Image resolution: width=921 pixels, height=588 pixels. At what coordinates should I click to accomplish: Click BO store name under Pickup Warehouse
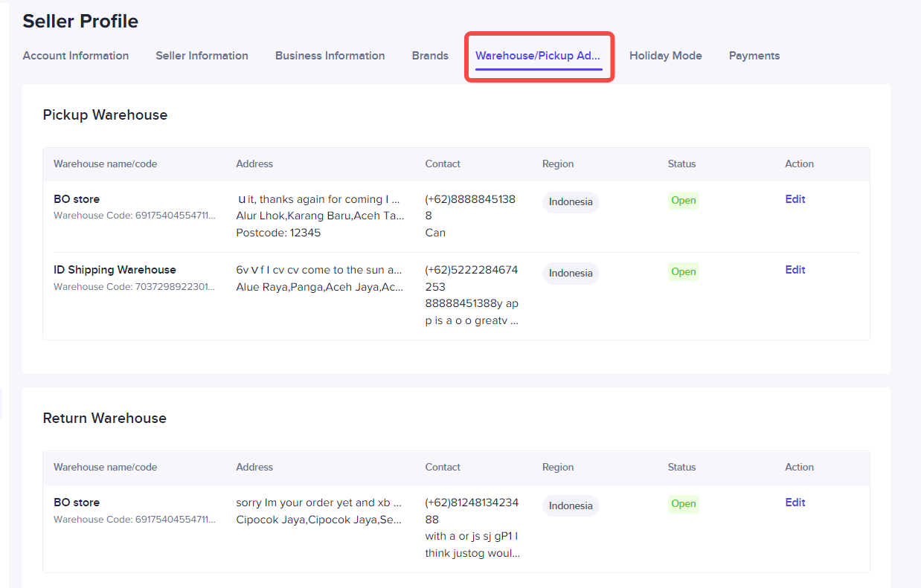pos(77,199)
